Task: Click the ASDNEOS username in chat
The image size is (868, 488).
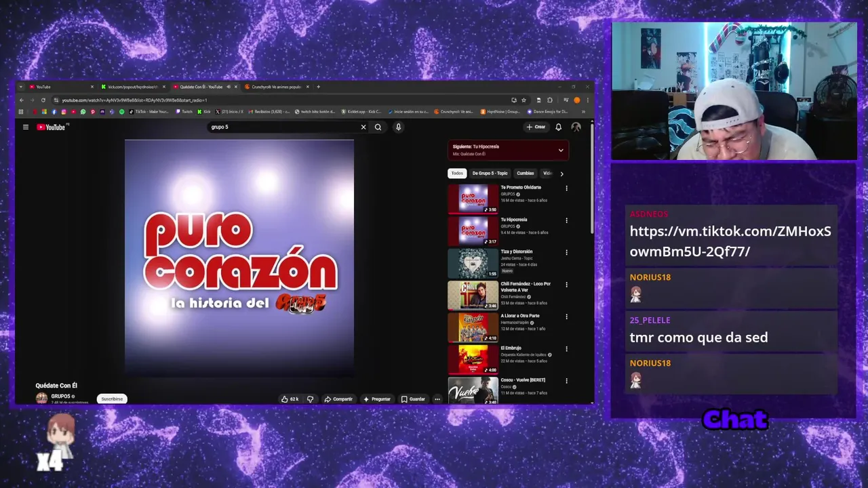Action: (649, 214)
